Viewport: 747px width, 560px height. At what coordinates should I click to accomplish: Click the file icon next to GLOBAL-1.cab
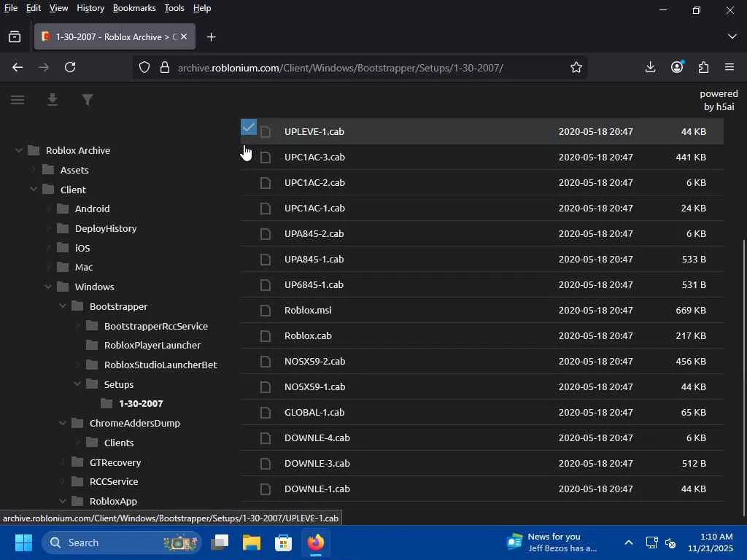tap(266, 413)
